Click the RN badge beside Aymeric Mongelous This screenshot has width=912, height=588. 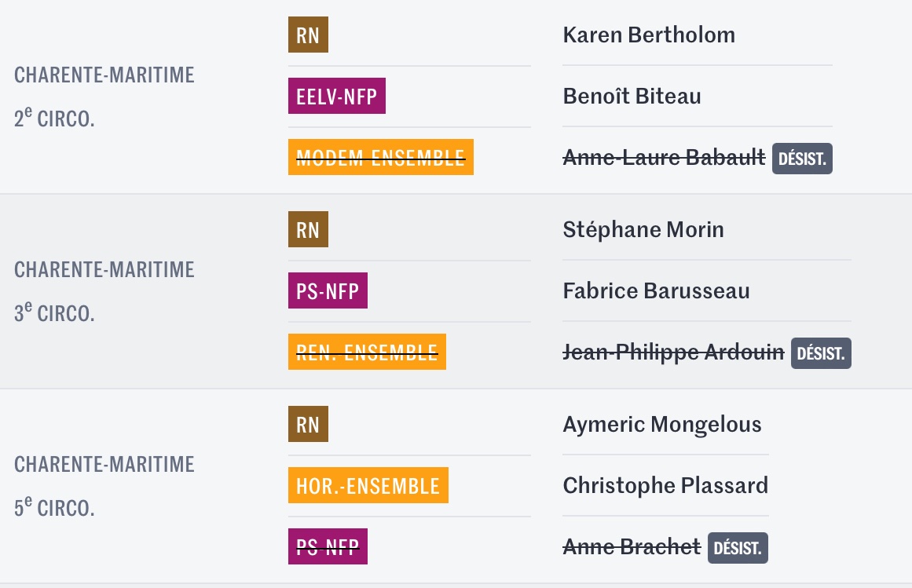coord(308,424)
